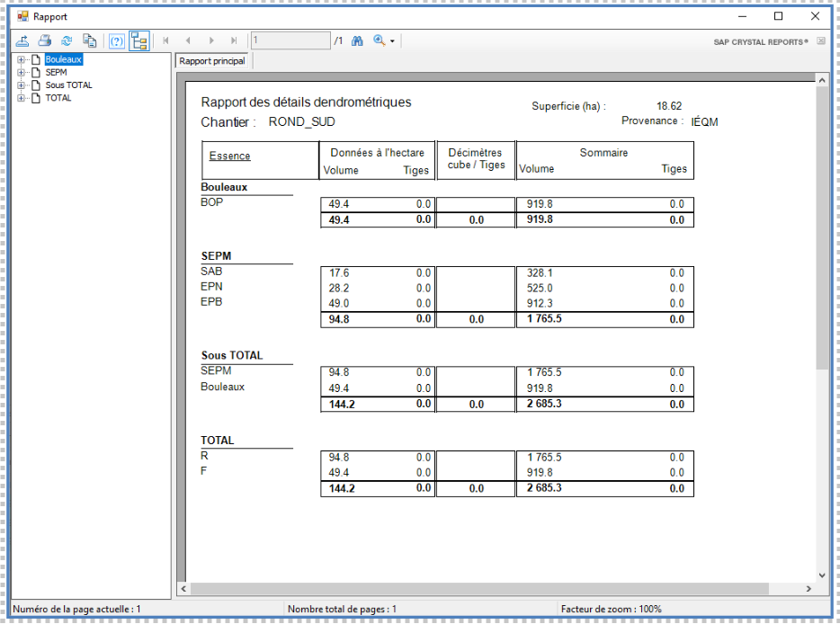Expand the SEPM tree node
Screen dimensions: 840x624
[x=22, y=73]
